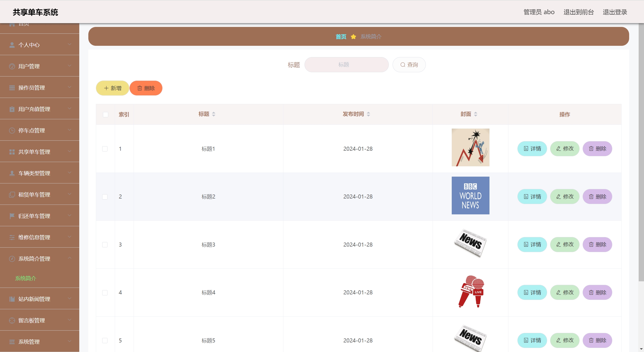The image size is (644, 352).
Task: Check the checkbox for row 标题2
Action: tap(105, 197)
